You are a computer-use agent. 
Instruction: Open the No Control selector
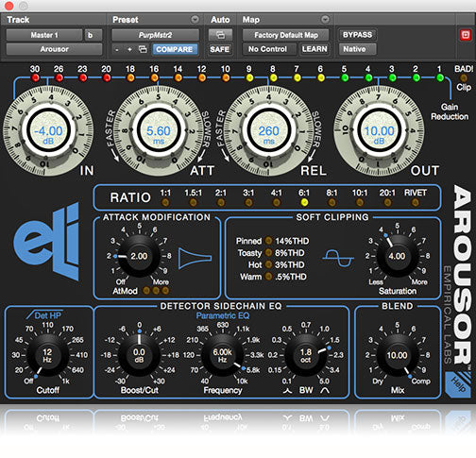pos(269,49)
